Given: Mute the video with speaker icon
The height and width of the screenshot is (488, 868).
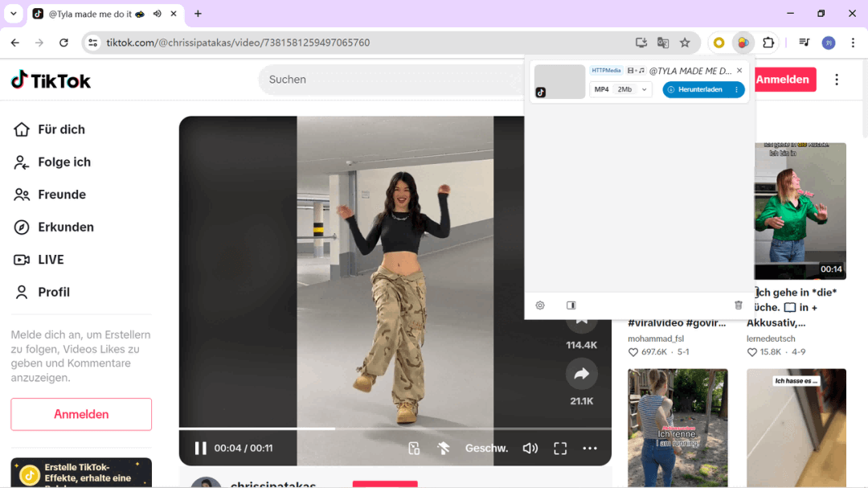Looking at the screenshot, I should [530, 448].
